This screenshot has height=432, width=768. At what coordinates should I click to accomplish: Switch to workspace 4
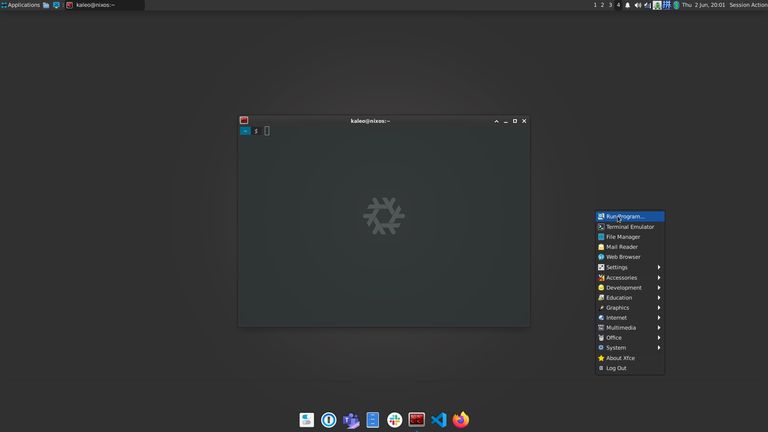pyautogui.click(x=618, y=5)
